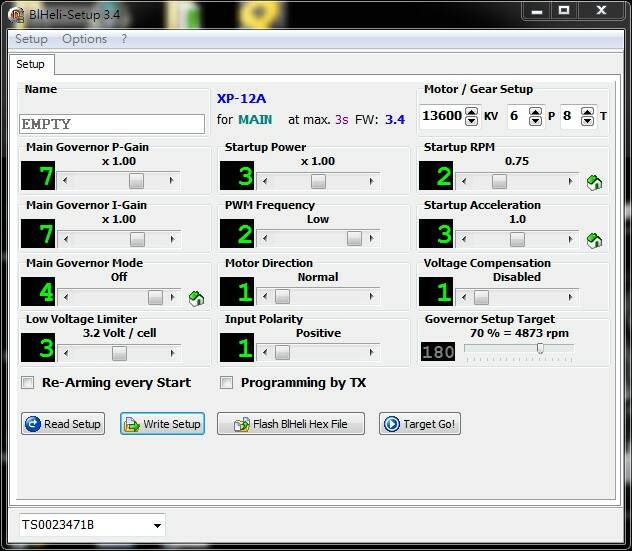
Task: Click the '70 % = 4873 rpm' readout
Action: [x=519, y=333]
